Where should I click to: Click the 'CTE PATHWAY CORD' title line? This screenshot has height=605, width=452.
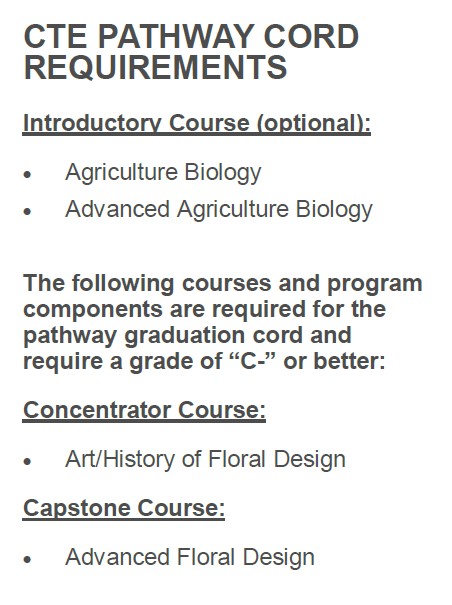(x=191, y=36)
